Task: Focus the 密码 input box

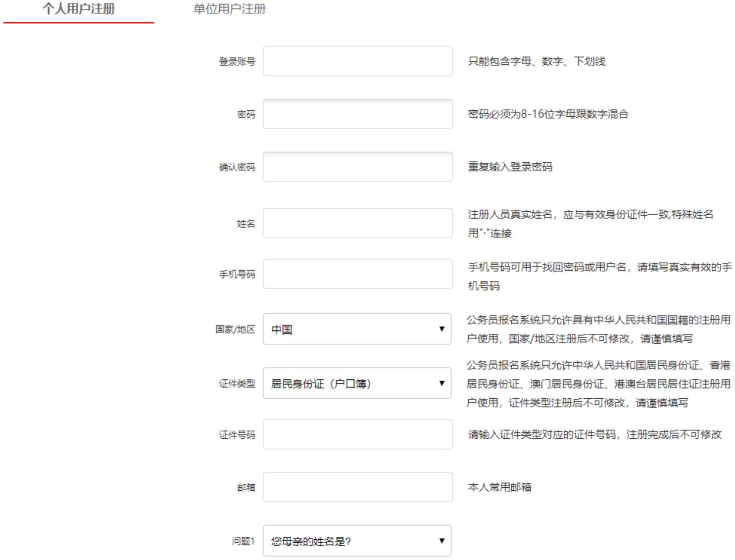Action: 357,114
